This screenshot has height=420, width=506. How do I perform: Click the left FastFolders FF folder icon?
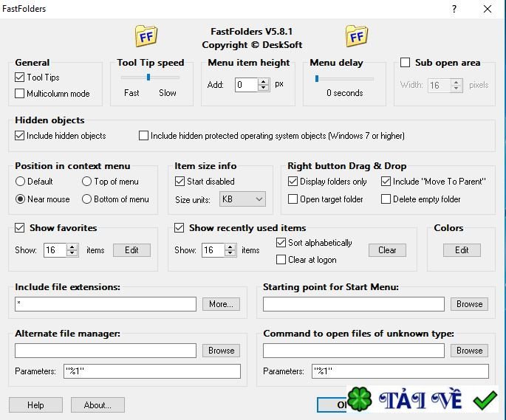146,36
